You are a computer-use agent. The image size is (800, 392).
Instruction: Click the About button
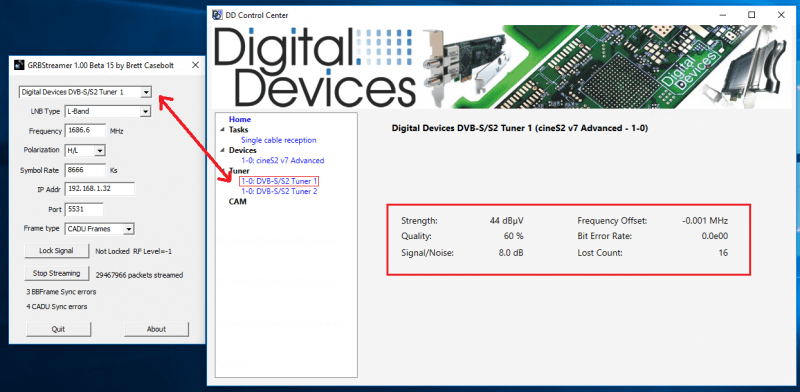pos(156,329)
